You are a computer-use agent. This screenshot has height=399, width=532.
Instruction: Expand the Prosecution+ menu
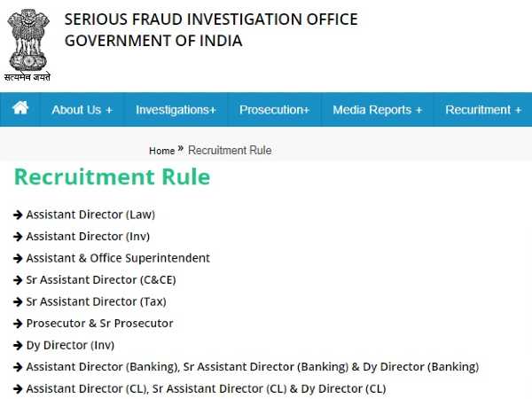(x=274, y=110)
